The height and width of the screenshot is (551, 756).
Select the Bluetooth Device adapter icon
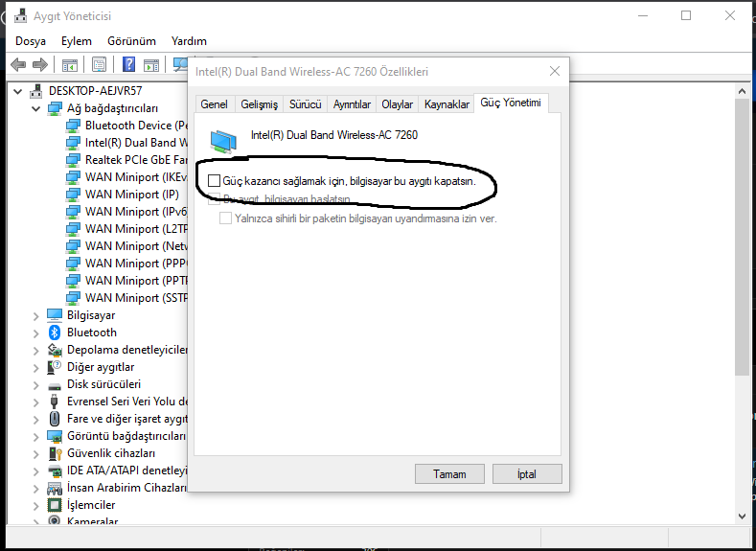(x=73, y=126)
